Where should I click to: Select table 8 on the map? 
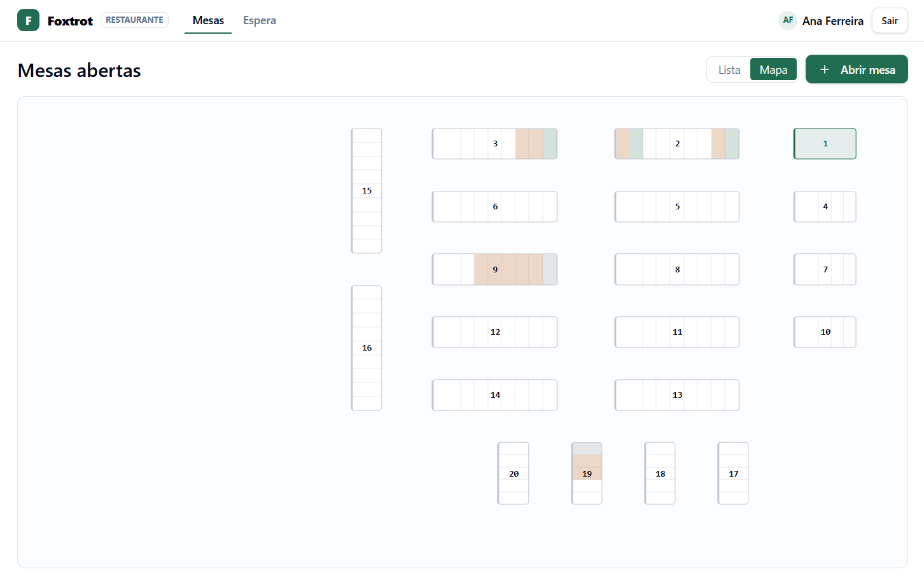point(677,269)
